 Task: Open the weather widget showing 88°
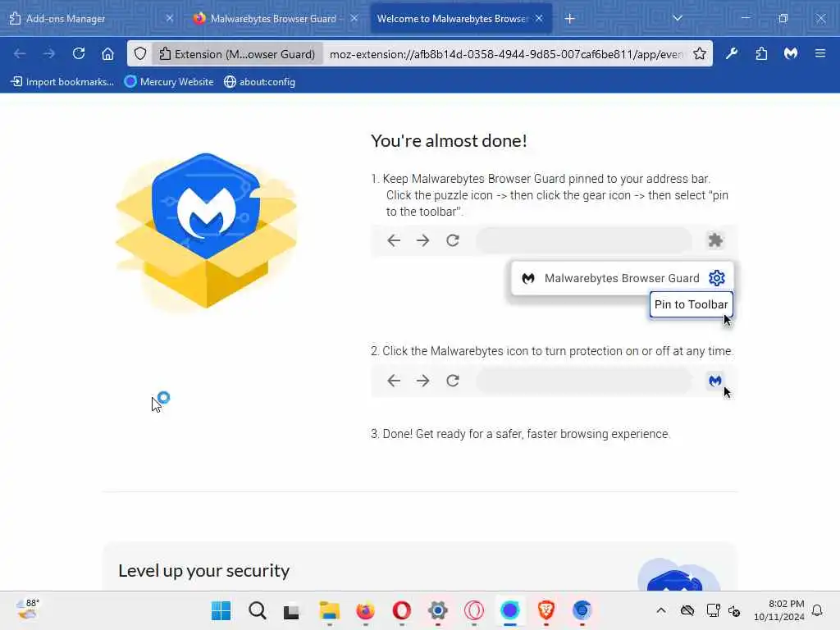(28, 609)
